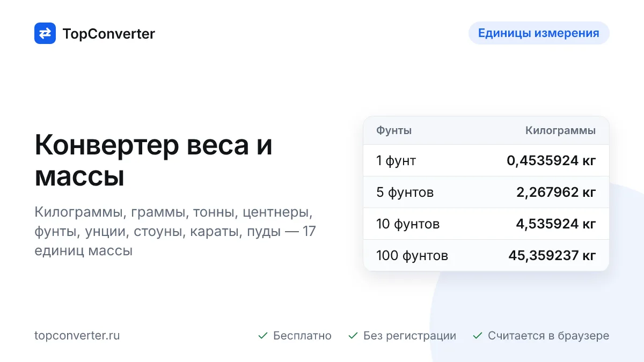644x362 pixels.
Task: Click the checkmark icon beside Без регистрации
Action: point(353,336)
